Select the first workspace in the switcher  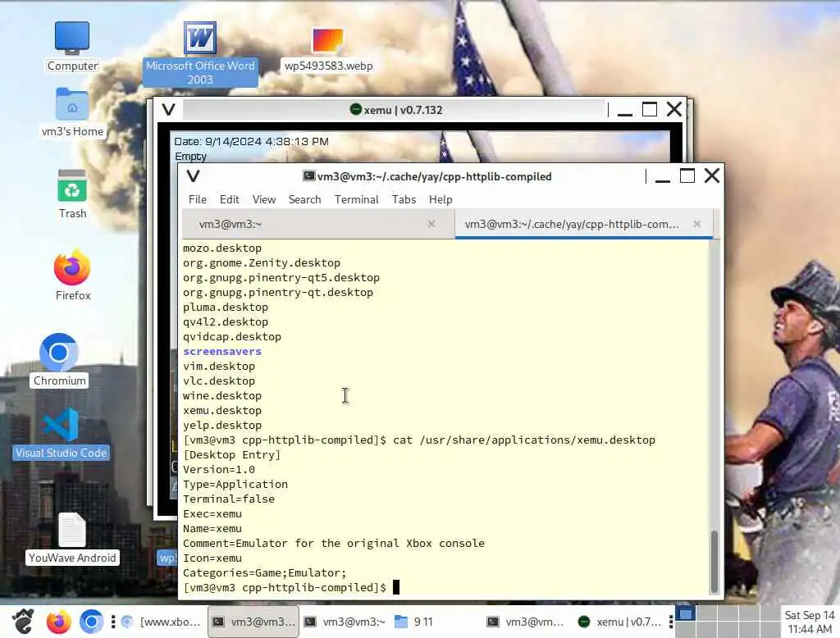click(x=685, y=613)
